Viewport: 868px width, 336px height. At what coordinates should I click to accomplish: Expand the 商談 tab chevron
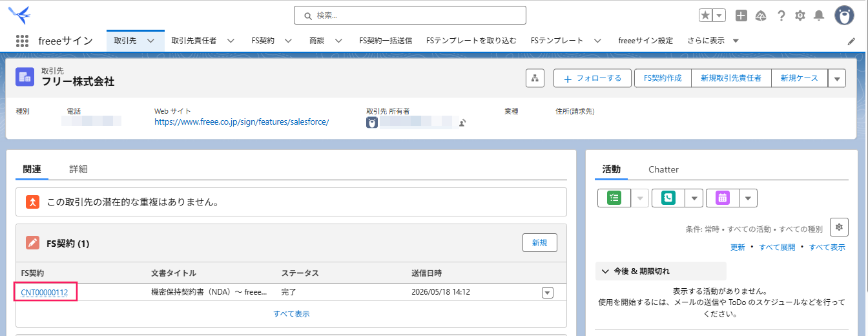(x=338, y=41)
